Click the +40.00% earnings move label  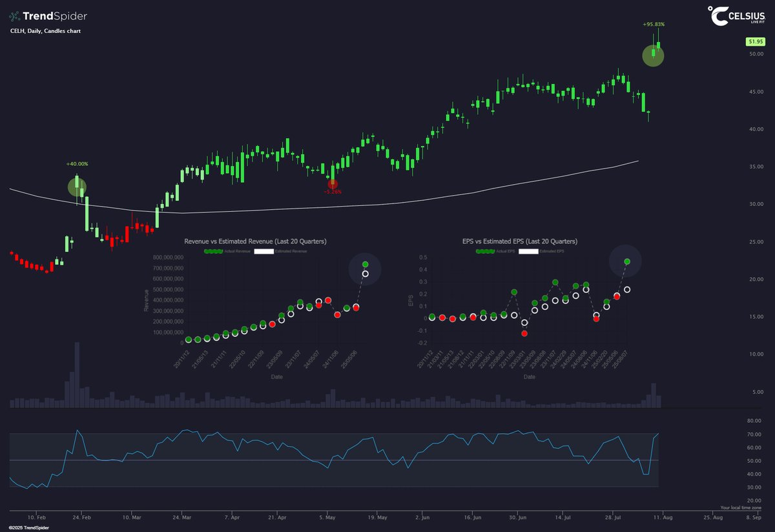point(77,164)
